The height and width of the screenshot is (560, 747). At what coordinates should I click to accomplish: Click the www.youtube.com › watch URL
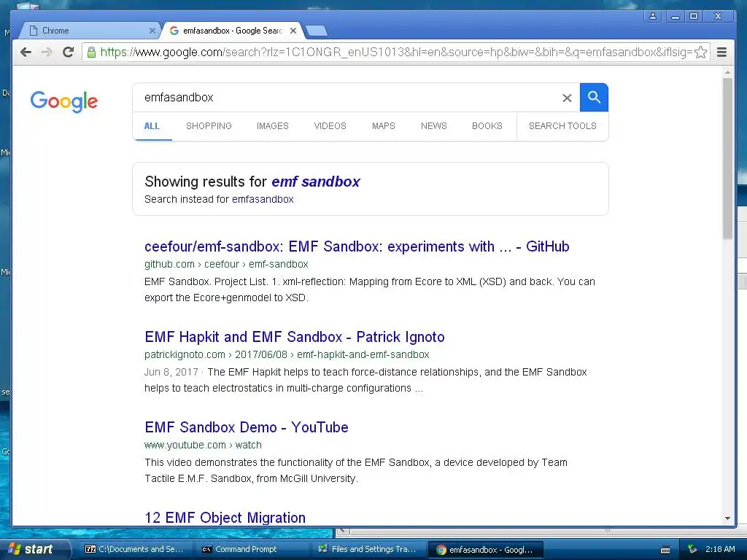click(203, 446)
